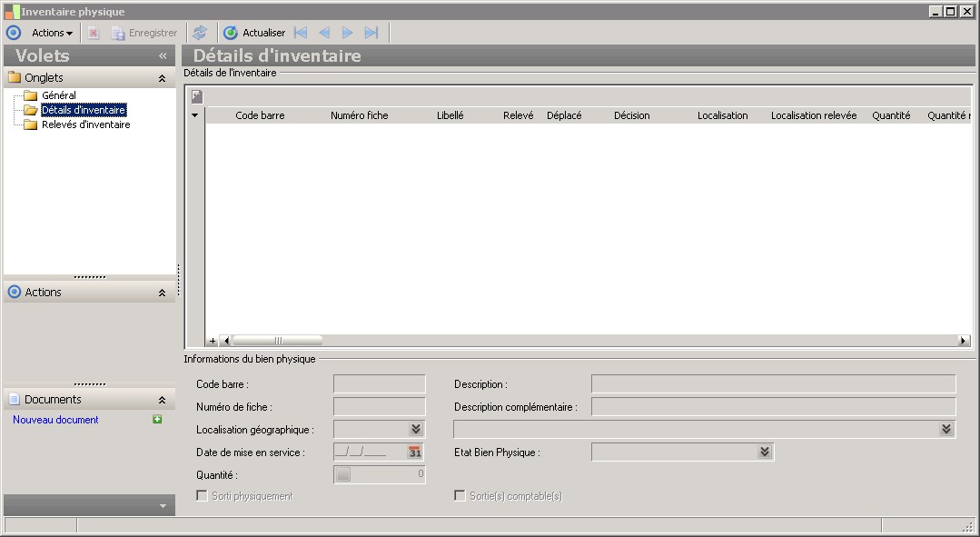Screen dimensions: 980x537
Task: Click the Actualiser green refresh icon
Action: [231, 33]
